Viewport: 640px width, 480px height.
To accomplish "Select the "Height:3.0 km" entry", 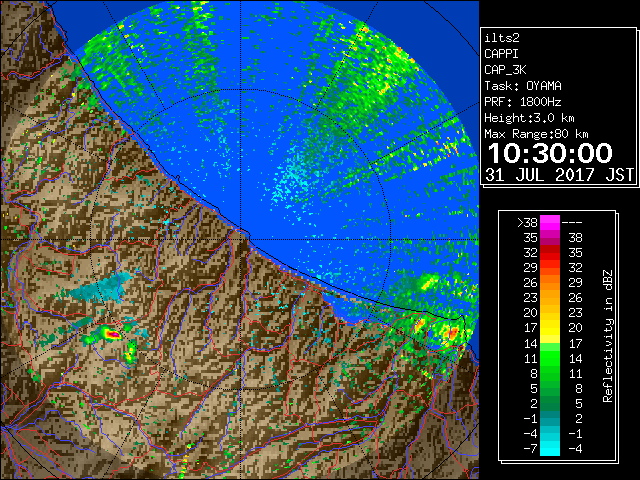I will pyautogui.click(x=529, y=118).
